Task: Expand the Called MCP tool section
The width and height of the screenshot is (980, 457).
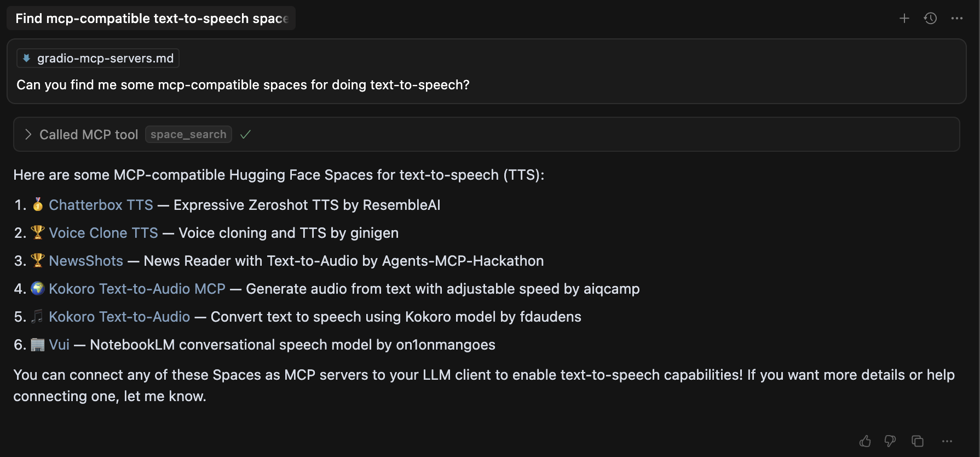Action: pos(28,134)
